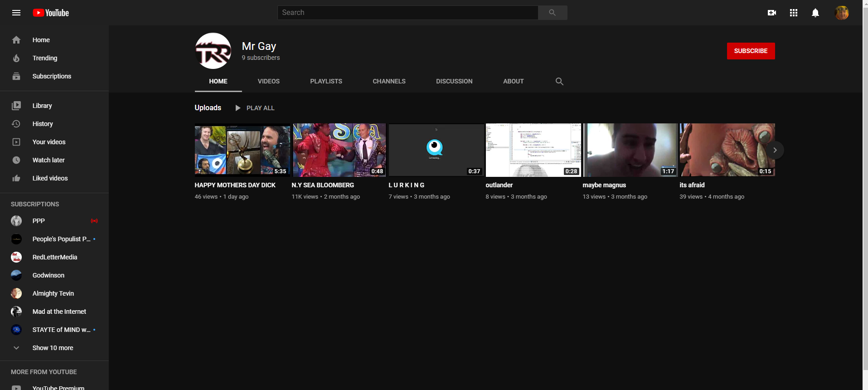Image resolution: width=868 pixels, height=390 pixels.
Task: Open the Mad at the Internet subscription
Action: 54,312
